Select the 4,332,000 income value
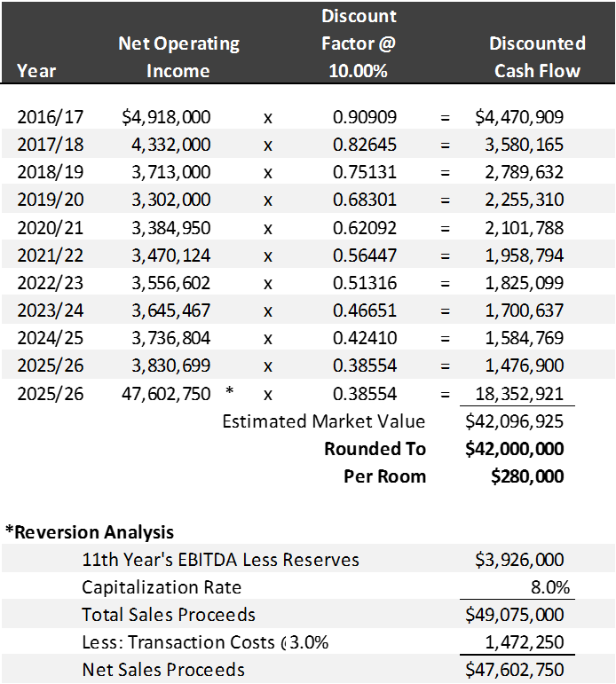 pyautogui.click(x=170, y=145)
